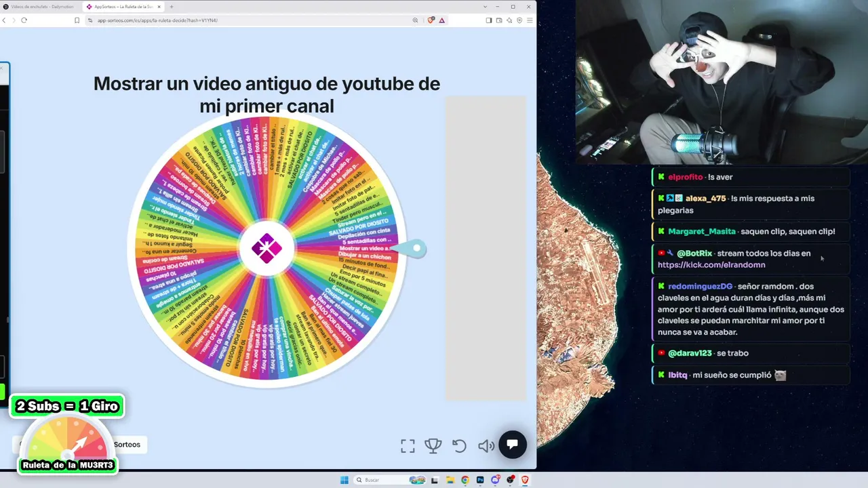Open site settings icon in address bar

tap(91, 20)
